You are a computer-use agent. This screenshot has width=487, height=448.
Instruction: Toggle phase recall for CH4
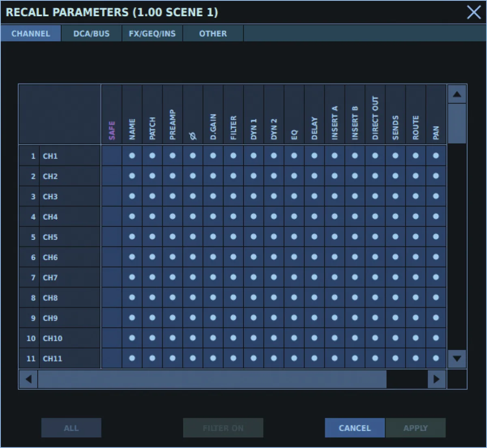click(x=193, y=217)
